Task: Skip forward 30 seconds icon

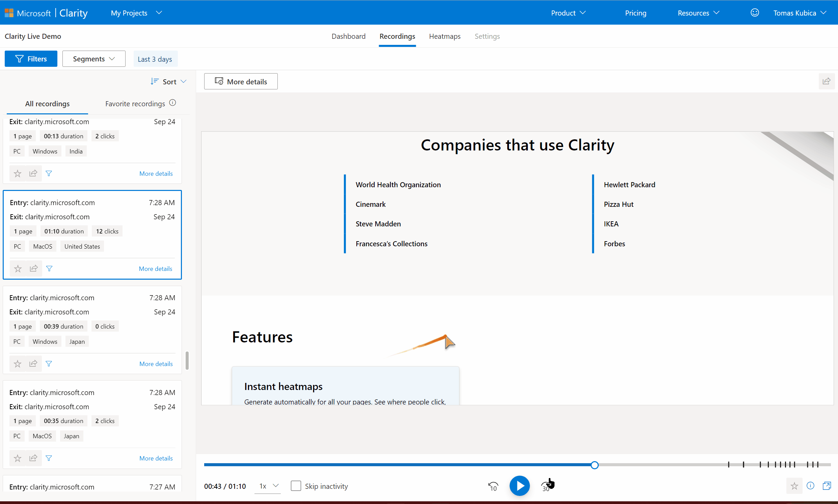Action: [546, 486]
